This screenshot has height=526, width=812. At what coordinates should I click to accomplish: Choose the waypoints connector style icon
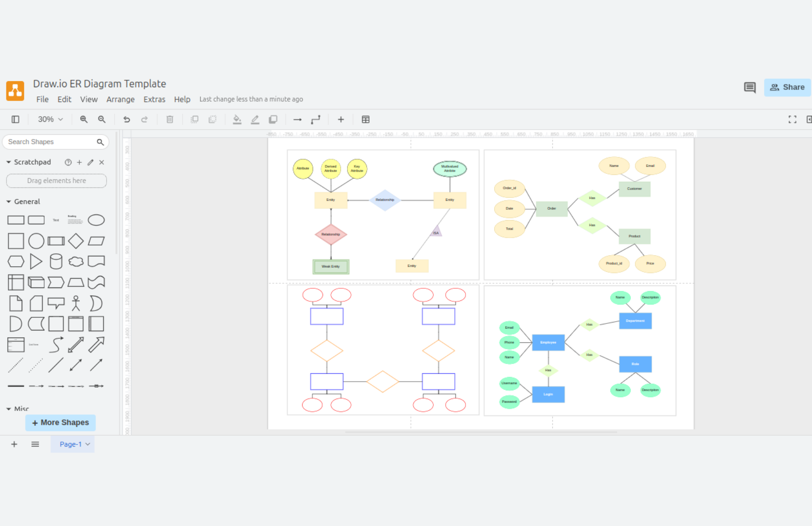[x=316, y=120]
